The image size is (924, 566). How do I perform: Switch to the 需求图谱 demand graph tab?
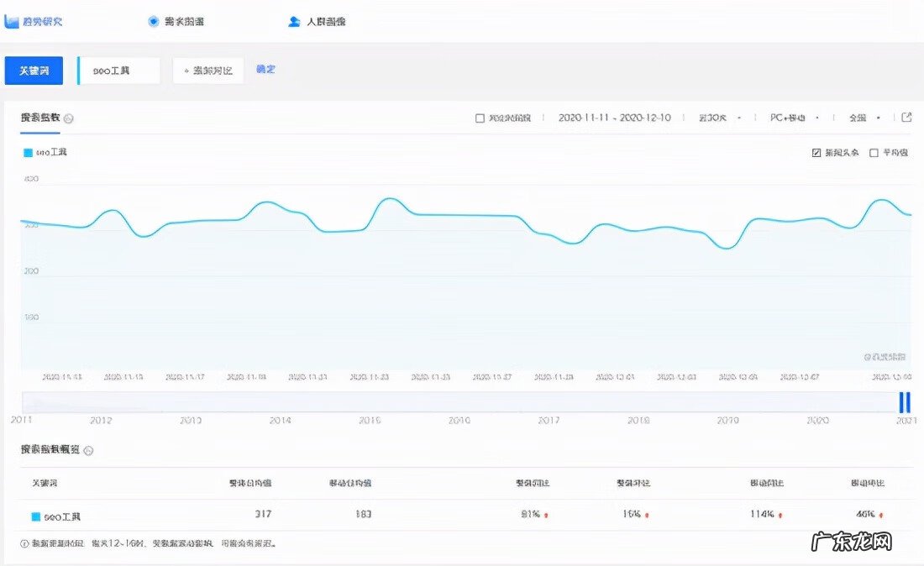[184, 21]
